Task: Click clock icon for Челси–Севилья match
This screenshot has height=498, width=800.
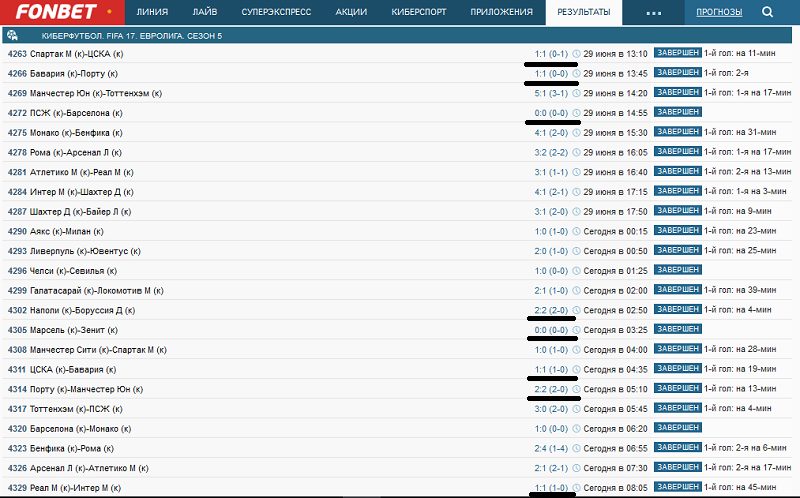Action: click(576, 270)
